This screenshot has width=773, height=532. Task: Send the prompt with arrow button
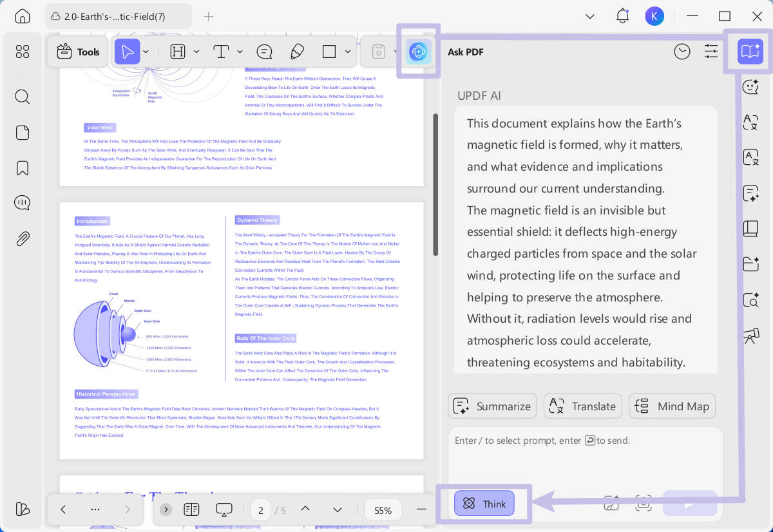[690, 504]
